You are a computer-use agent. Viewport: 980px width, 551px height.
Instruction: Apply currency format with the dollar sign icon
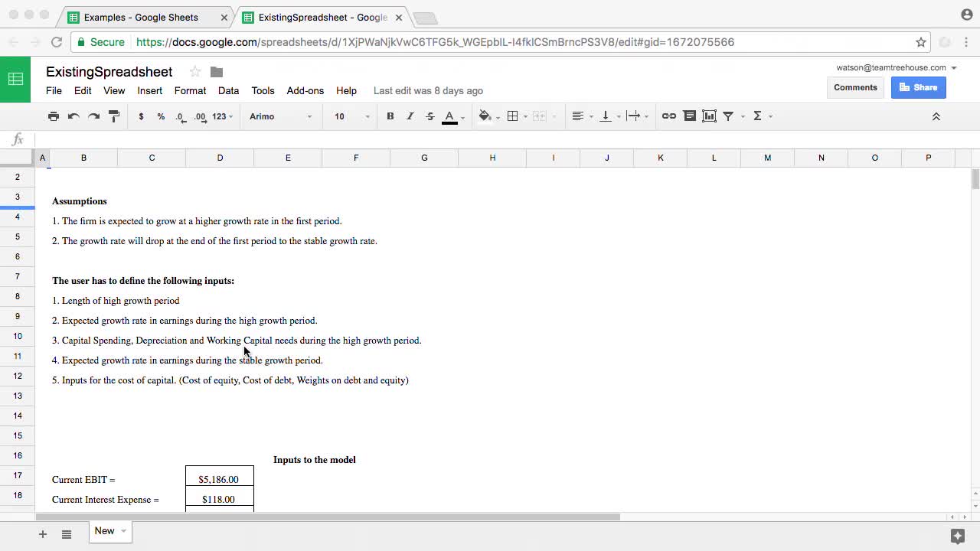point(141,116)
